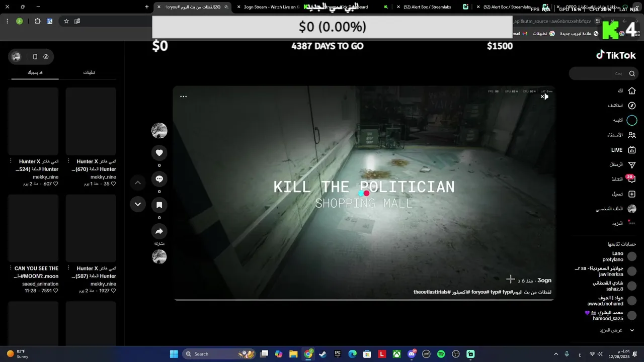Switch to '3ogn Stream - Watch Live' browser tab
The width and height of the screenshot is (644, 362).
[272, 7]
